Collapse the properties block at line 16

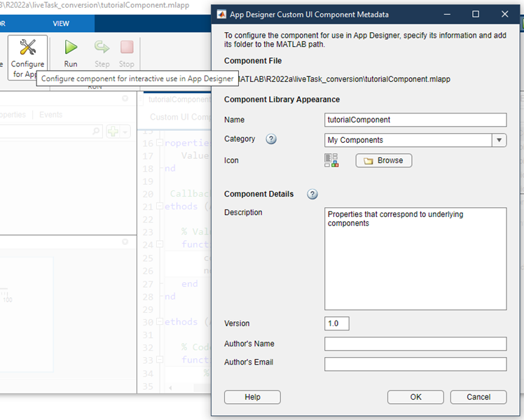click(x=160, y=143)
